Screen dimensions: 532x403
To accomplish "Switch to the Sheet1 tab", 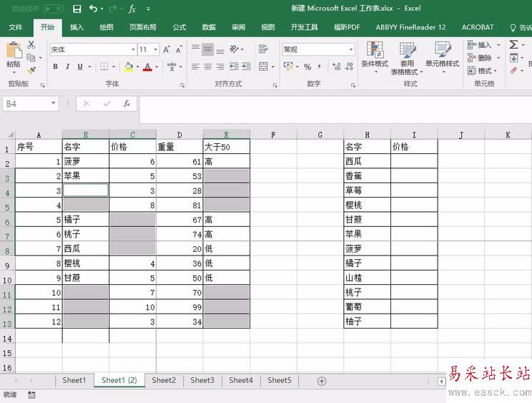I will [x=74, y=381].
